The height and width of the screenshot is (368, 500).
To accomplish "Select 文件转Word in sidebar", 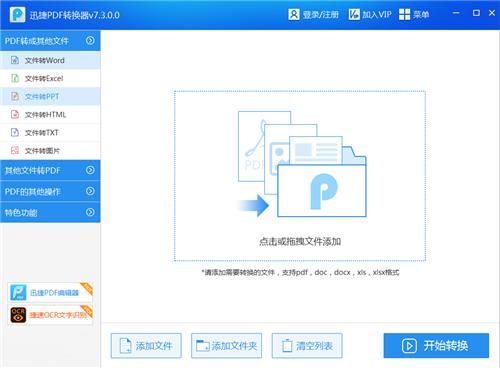I will 50,60.
